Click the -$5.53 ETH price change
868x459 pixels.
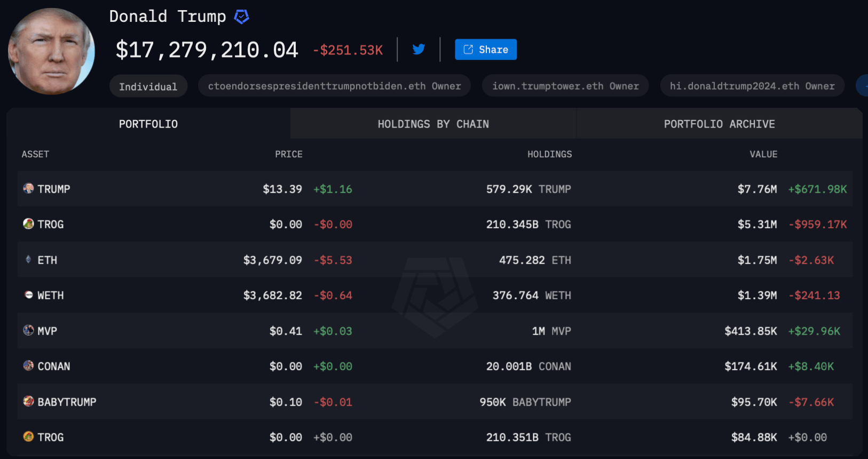click(333, 260)
